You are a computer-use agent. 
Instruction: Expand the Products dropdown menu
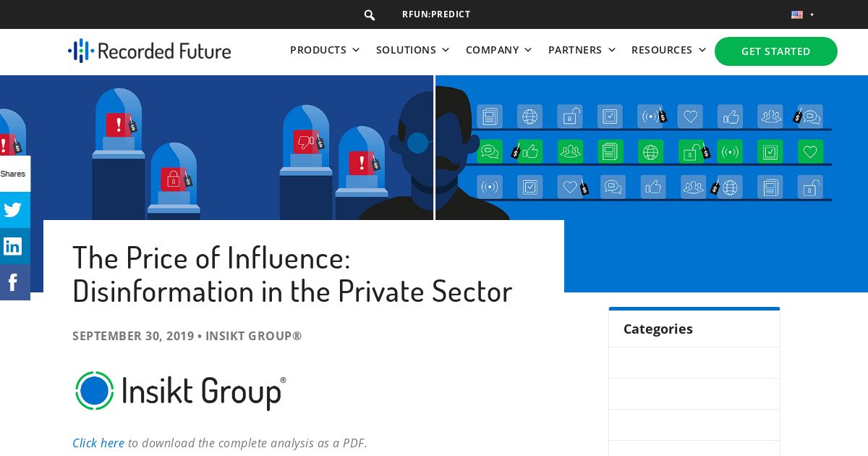click(x=325, y=50)
